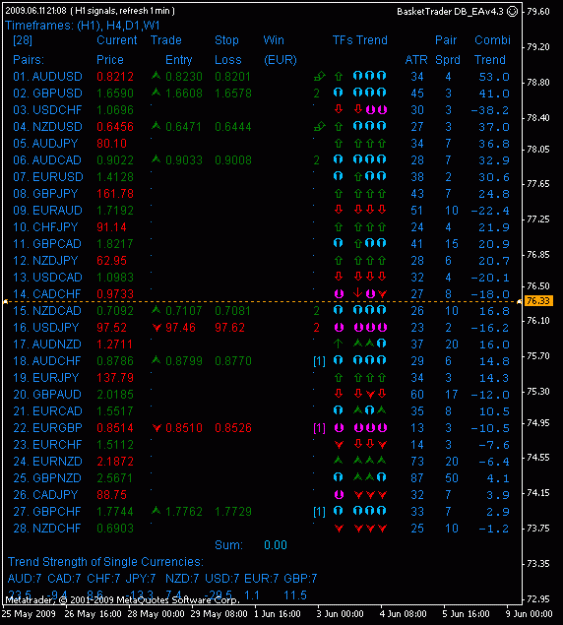563x625 pixels.
Task: Click the green up-arrow trade icon in AUDCHF row
Action: (x=156, y=360)
